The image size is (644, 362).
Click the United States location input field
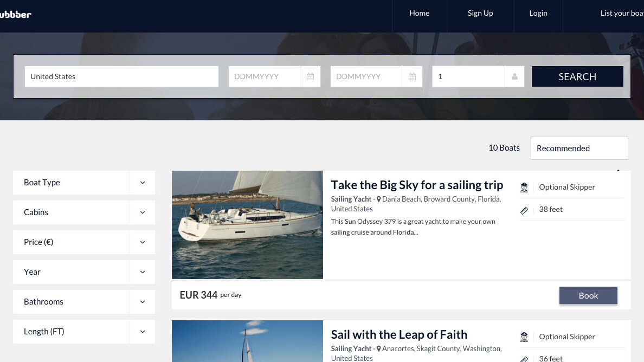tap(121, 76)
